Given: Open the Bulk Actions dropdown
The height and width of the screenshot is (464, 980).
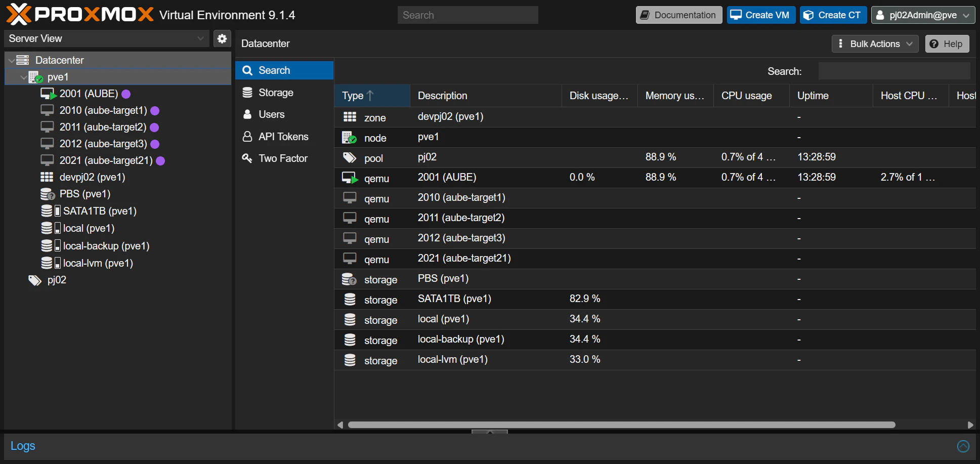Looking at the screenshot, I should (875, 44).
